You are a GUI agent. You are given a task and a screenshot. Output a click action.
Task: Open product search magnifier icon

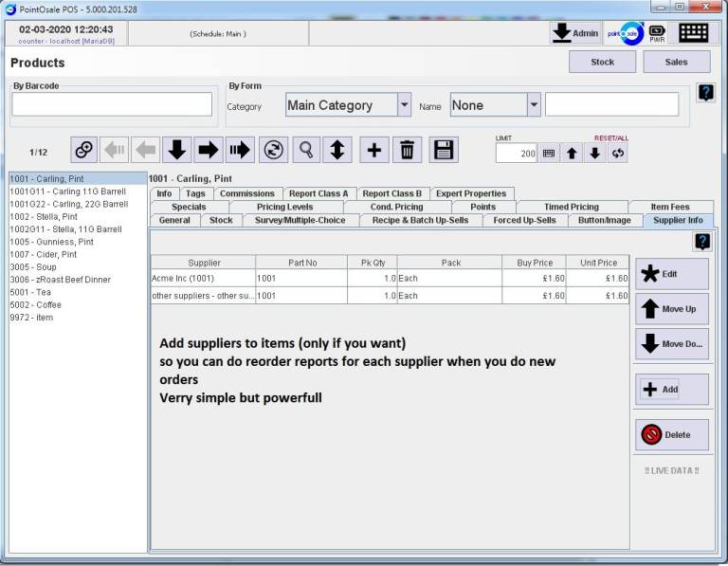tap(305, 150)
